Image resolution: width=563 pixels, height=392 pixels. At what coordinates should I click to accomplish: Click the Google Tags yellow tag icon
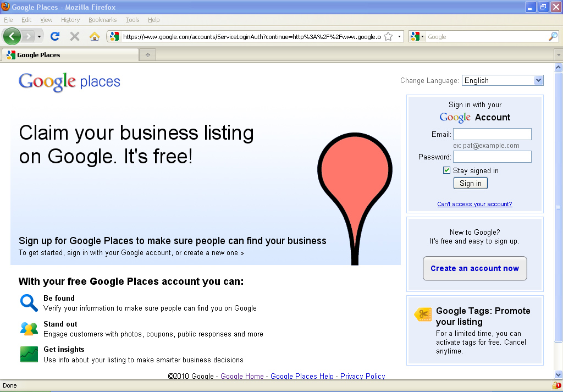423,314
